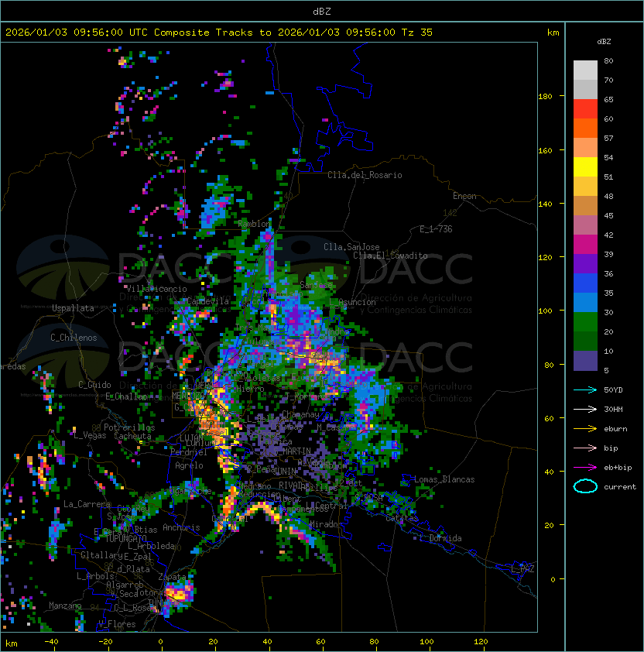This screenshot has width=644, height=652.
Task: Pick the yellow 51-54 dBZ swatch
Action: tap(585, 166)
